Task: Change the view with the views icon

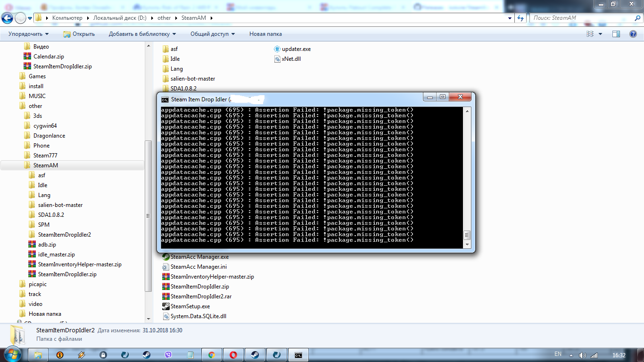Action: point(590,34)
